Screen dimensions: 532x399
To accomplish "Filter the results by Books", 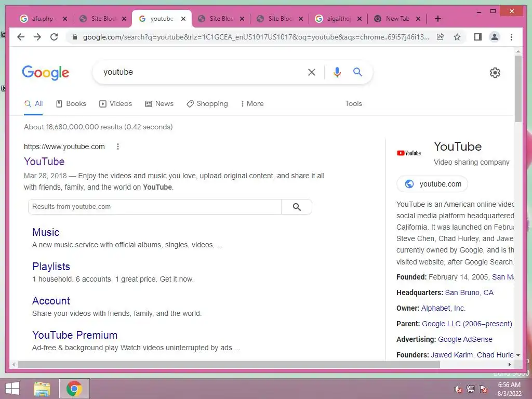I will point(71,104).
